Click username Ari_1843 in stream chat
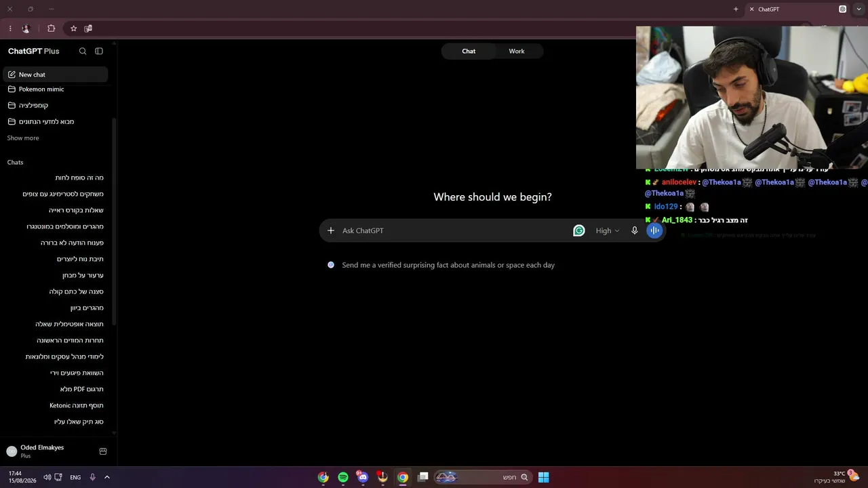The image size is (868, 488). point(677,220)
